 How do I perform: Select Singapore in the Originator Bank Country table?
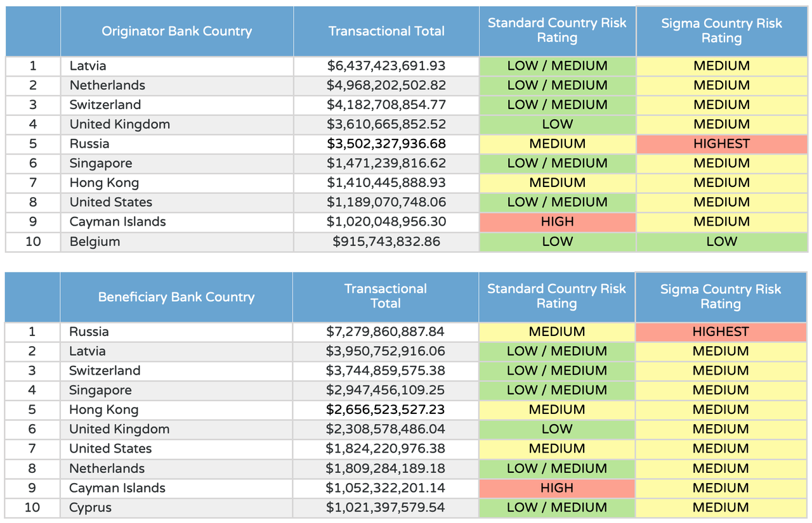pyautogui.click(x=177, y=164)
